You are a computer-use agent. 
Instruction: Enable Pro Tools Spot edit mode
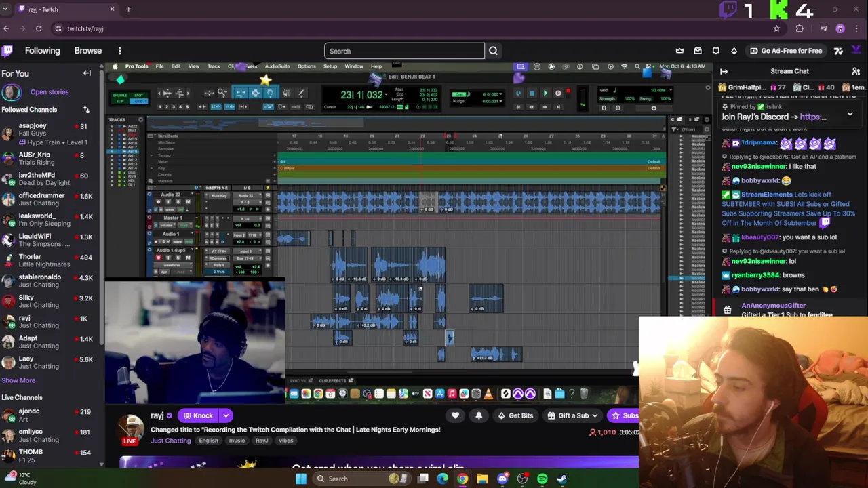tap(140, 95)
